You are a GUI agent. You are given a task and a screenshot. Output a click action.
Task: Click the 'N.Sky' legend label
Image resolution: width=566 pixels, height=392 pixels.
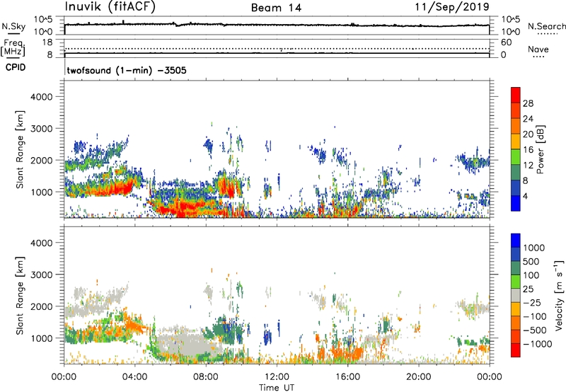[x=13, y=26]
